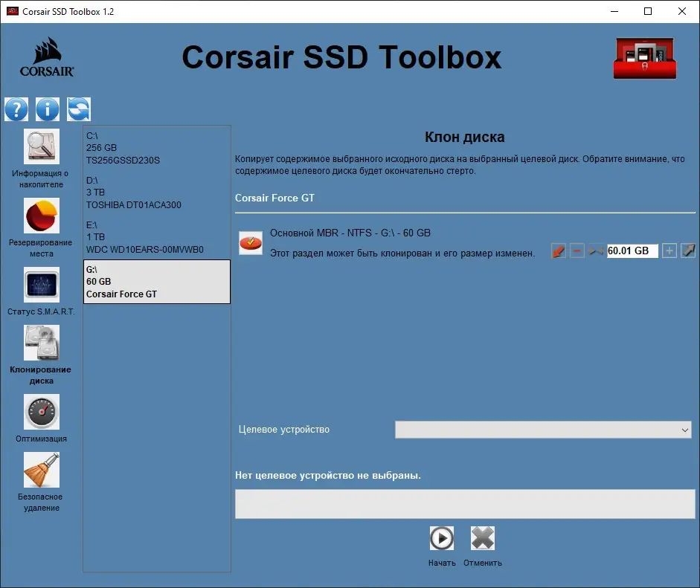Screen dimensions: 700x588
Task: Click the gray expand arrow icon
Action: click(x=687, y=251)
